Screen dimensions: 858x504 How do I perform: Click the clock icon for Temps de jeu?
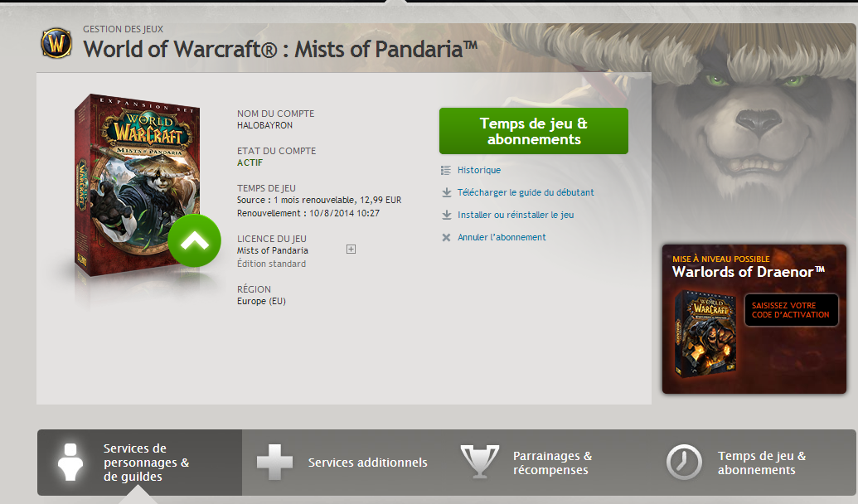coord(684,463)
